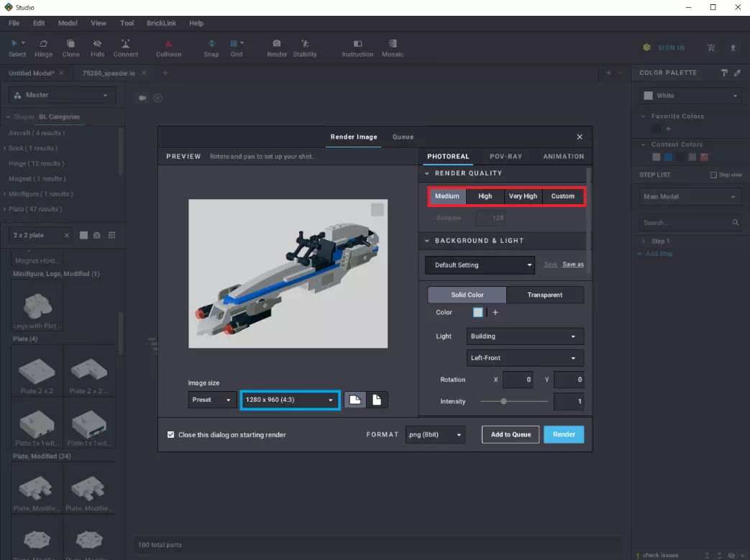Collapse the Background & Light section
This screenshot has width=750, height=560.
426,241
